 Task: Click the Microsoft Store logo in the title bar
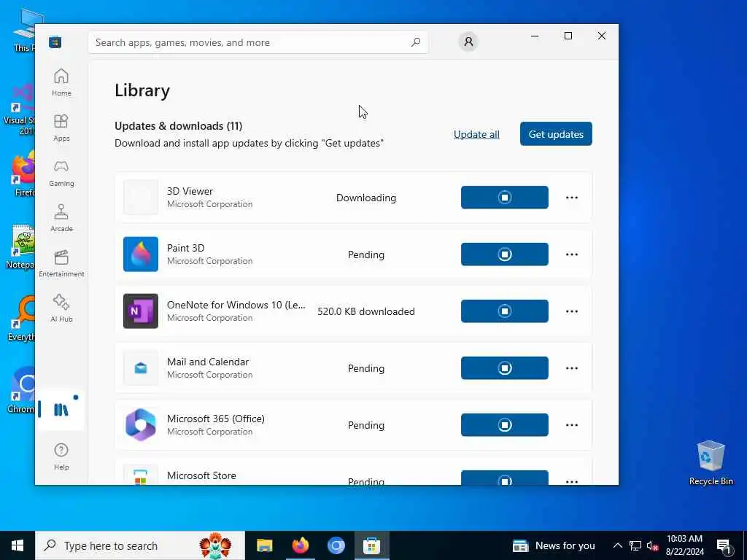pos(55,42)
